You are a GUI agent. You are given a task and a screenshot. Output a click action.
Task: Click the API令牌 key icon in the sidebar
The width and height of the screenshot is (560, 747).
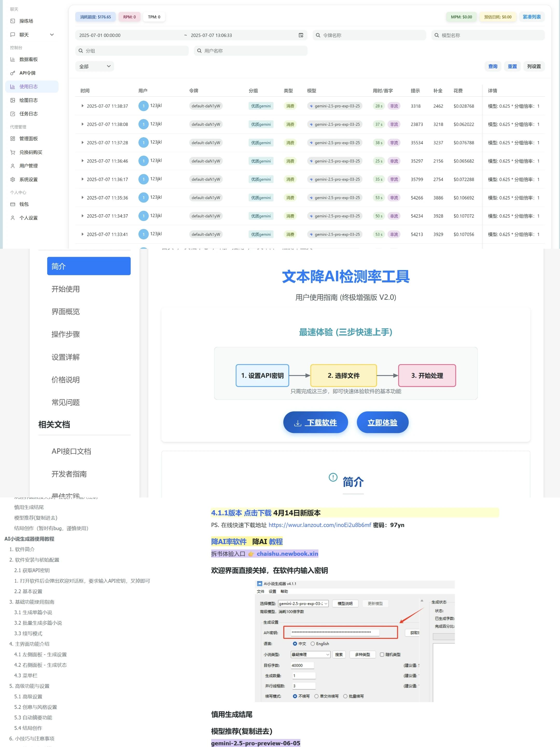pyautogui.click(x=12, y=73)
